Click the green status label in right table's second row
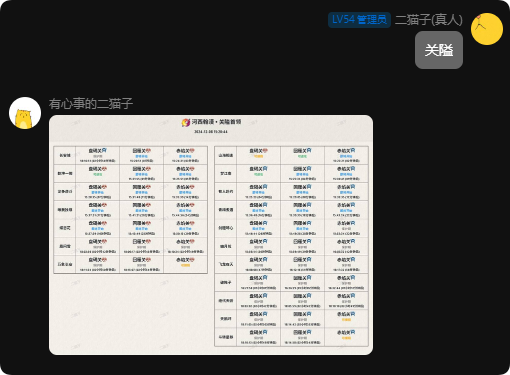The image size is (510, 375). pos(258,174)
